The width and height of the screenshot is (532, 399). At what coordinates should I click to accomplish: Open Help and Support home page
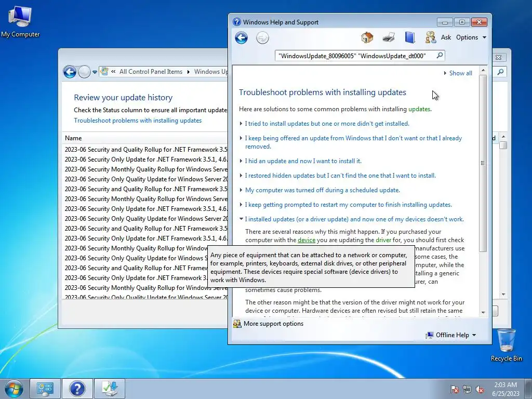click(367, 37)
